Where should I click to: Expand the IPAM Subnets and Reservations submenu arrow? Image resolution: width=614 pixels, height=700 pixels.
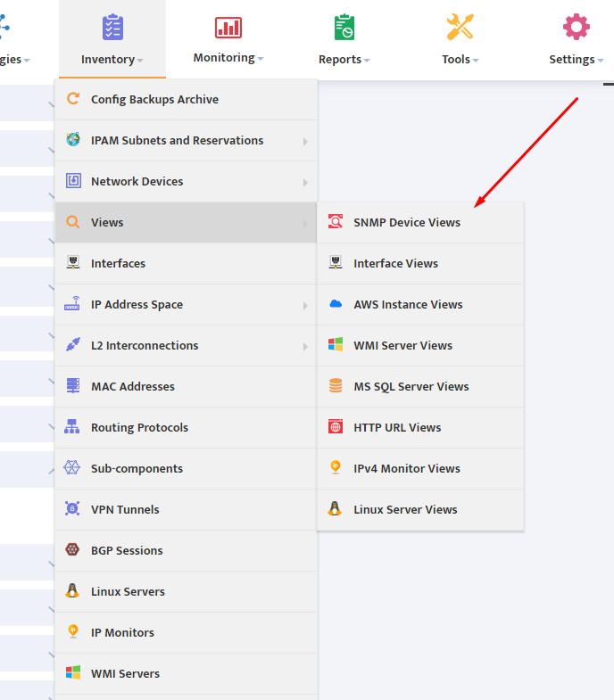[305, 142]
